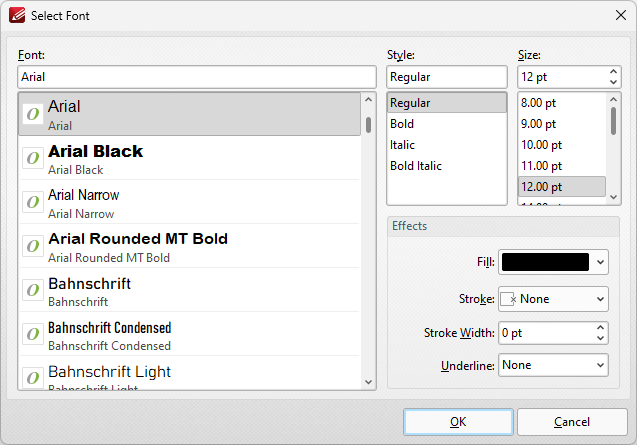Click the Size input field
This screenshot has height=445, width=637.
click(562, 77)
